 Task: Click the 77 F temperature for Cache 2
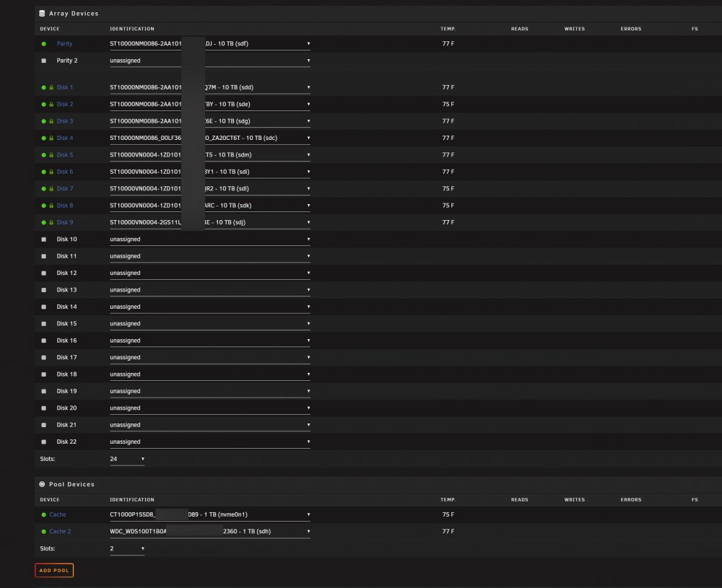(x=448, y=532)
